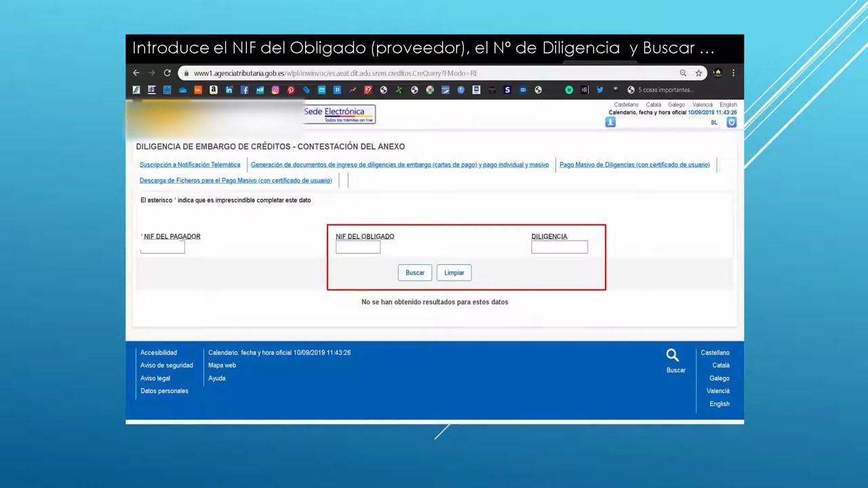
Task: Expand the '5 cosas importantes' bookmarks folder
Action: (x=661, y=89)
